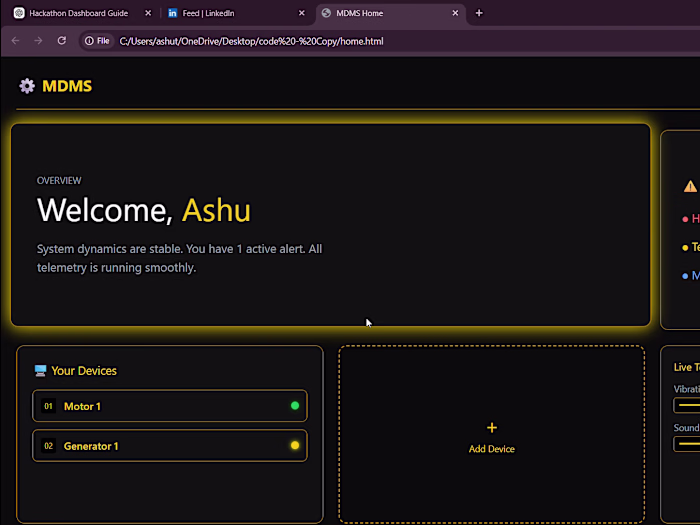Click the red alert bullet item
Viewport: 700px width, 525px height.
(691, 219)
